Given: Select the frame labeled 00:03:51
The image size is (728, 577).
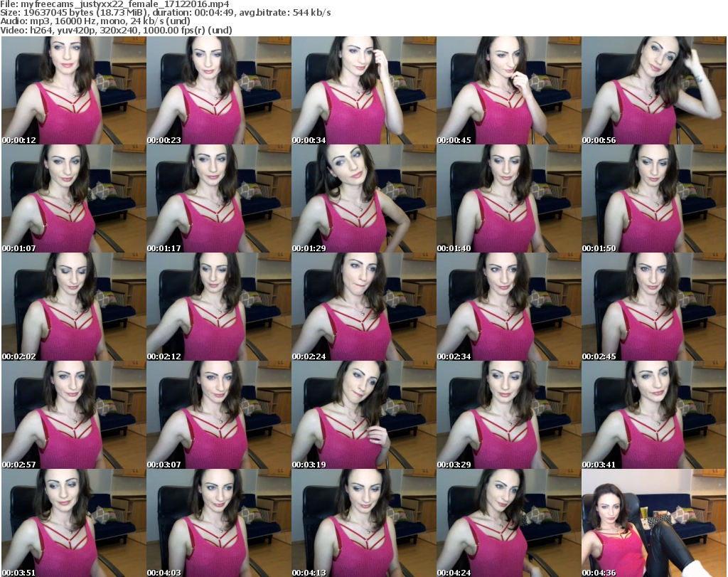Looking at the screenshot, I should click(x=73, y=523).
